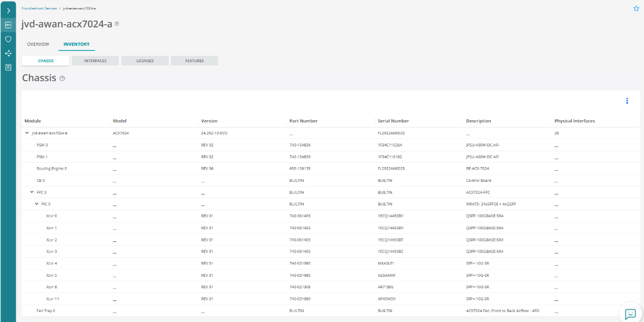Switch to the Interfaces sub-tab
The image size is (644, 322).
[x=95, y=61]
